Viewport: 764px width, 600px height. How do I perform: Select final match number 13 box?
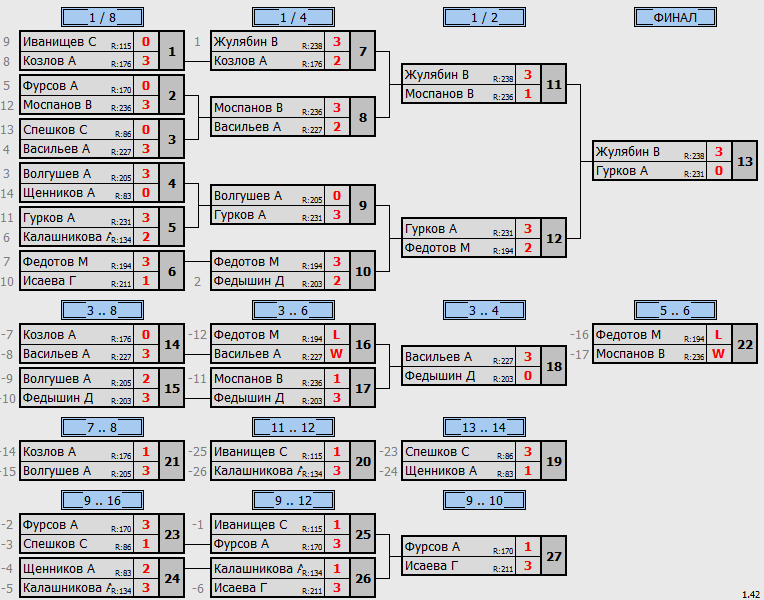[x=745, y=161]
